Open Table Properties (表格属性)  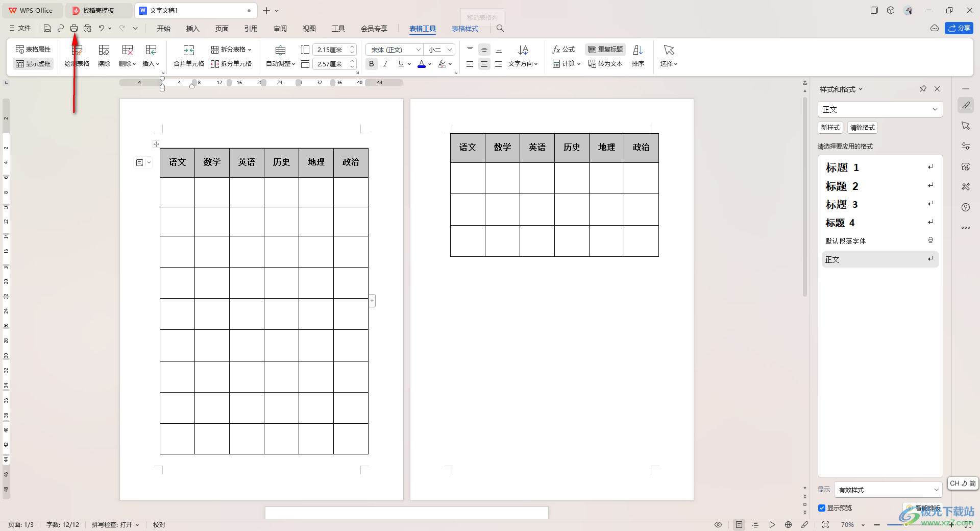[33, 50]
